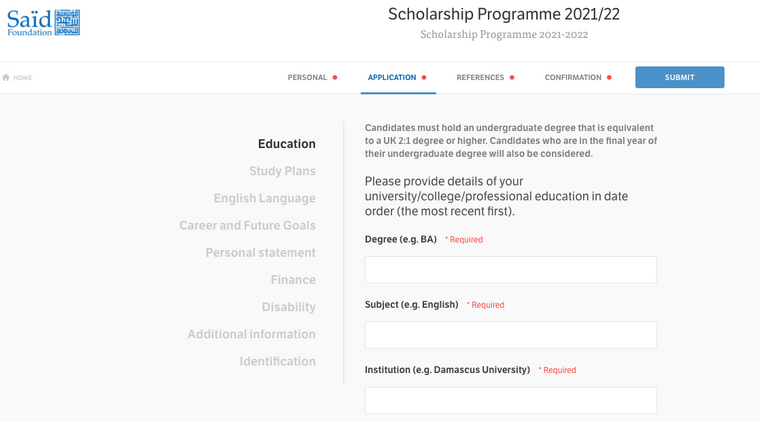Open the Additional information section
The image size is (760, 422).
click(x=251, y=334)
